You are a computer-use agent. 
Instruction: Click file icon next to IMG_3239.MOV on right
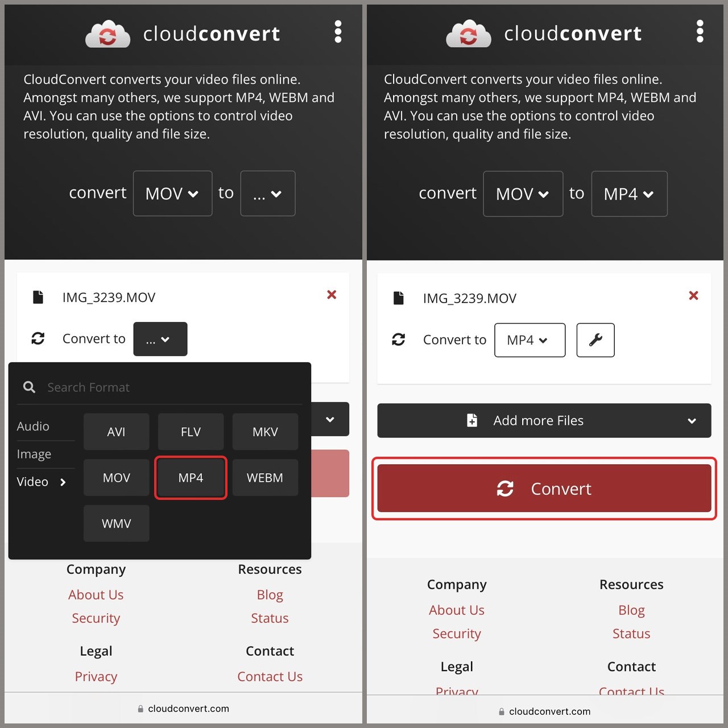tap(399, 298)
